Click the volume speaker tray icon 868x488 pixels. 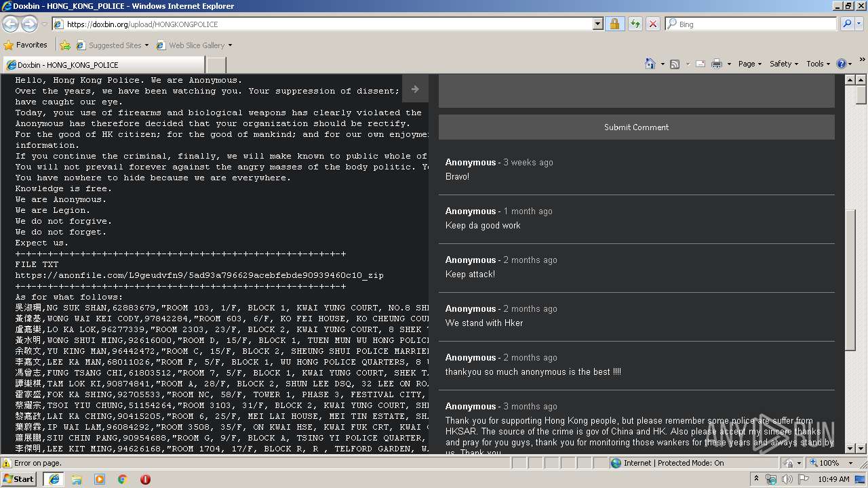(x=787, y=479)
